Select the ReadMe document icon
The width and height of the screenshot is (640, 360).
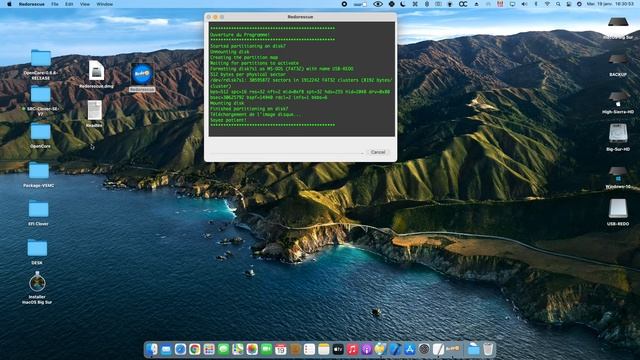click(x=95, y=110)
